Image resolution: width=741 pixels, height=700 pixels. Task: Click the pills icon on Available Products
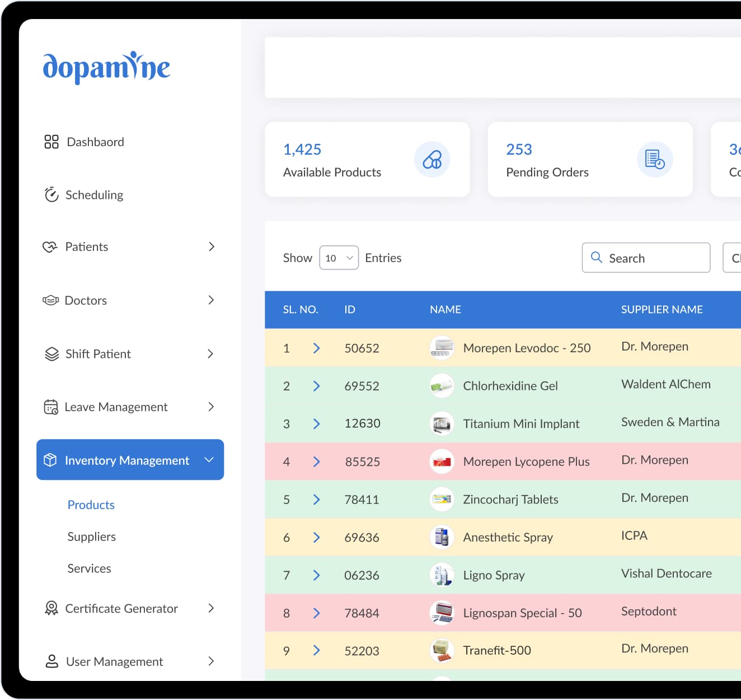point(432,160)
